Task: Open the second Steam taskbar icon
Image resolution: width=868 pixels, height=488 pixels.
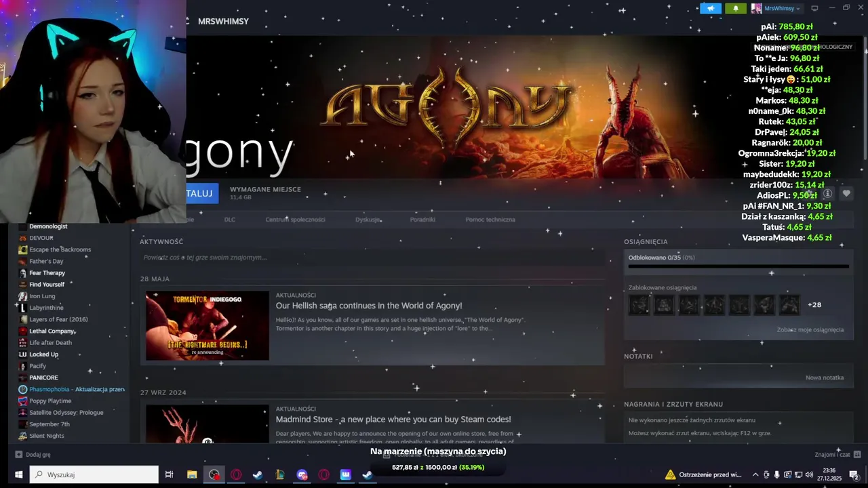Action: [x=368, y=474]
